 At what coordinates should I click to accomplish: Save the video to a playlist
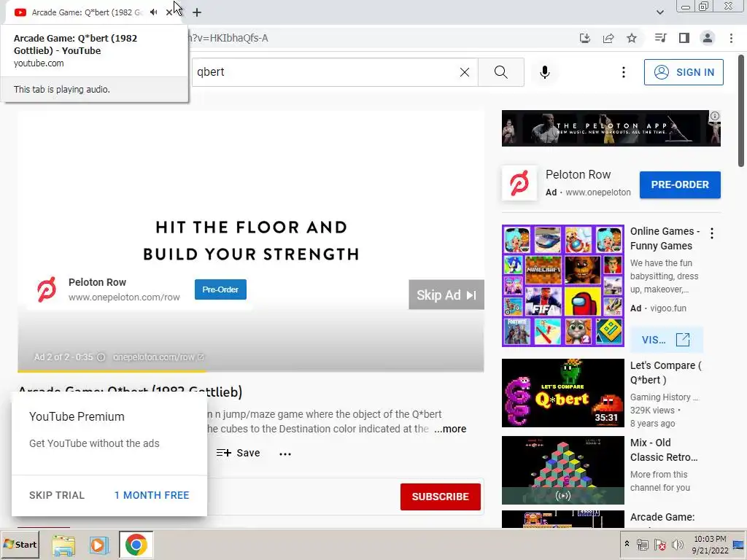tap(239, 453)
